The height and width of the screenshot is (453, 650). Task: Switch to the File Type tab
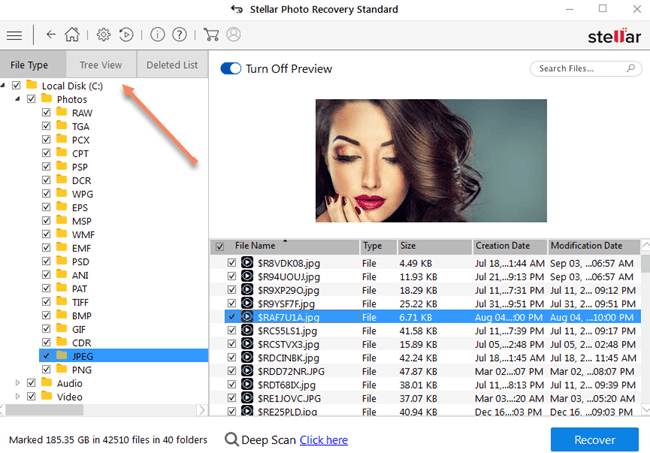coord(33,65)
